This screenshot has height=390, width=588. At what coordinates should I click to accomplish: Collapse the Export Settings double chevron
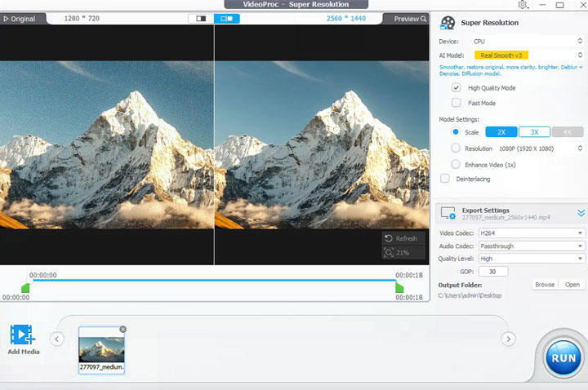pos(581,213)
